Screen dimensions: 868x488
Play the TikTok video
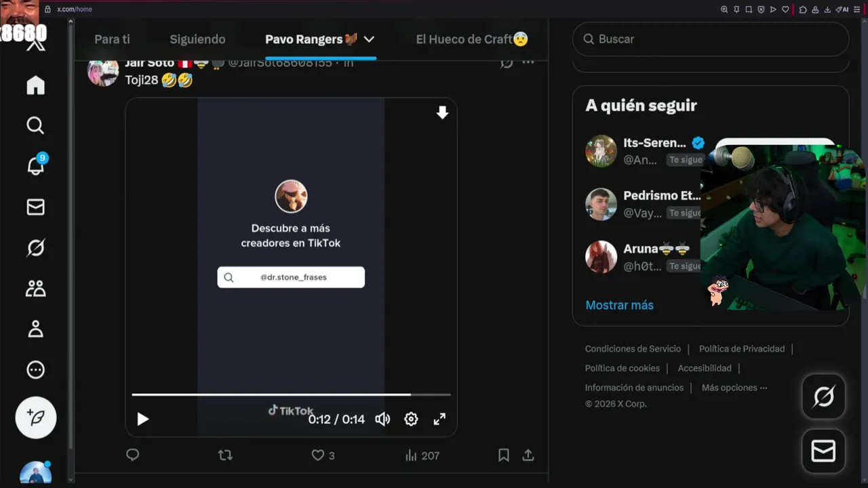[x=142, y=419]
